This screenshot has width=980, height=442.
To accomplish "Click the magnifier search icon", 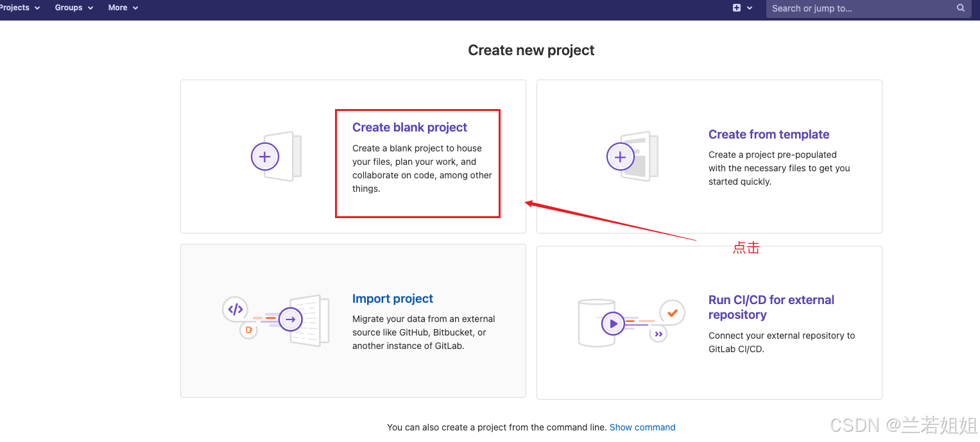I will [x=961, y=8].
